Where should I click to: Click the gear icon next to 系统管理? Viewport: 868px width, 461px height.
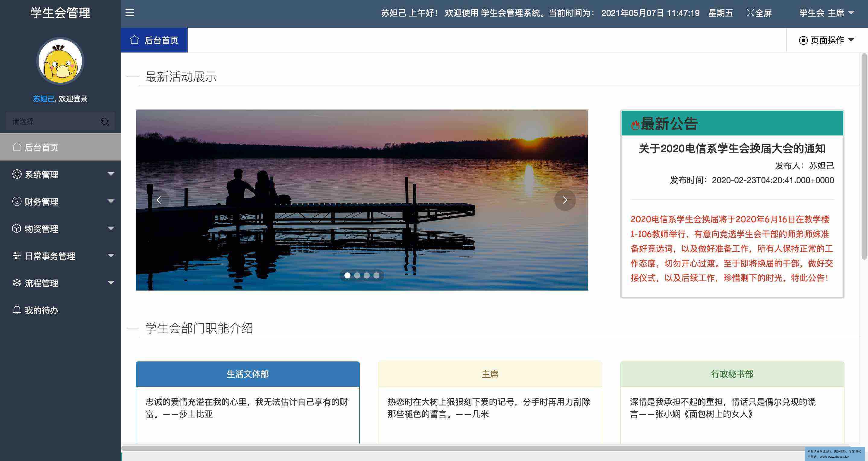point(17,174)
